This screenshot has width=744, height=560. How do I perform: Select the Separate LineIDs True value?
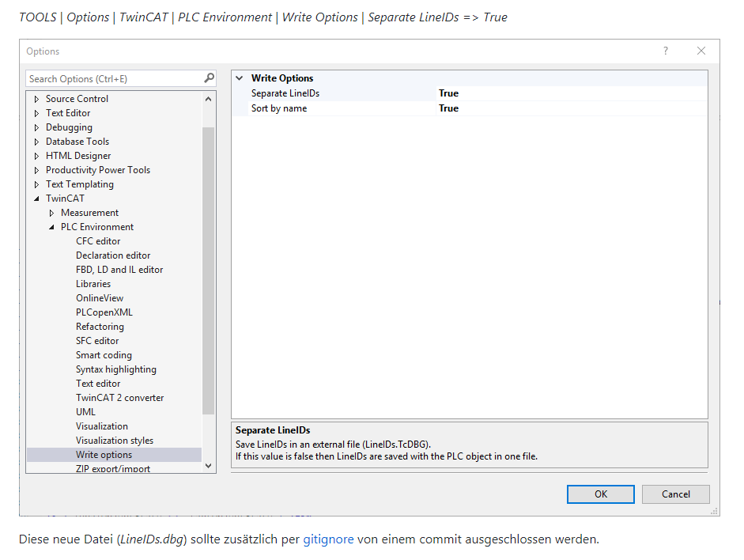click(x=448, y=93)
